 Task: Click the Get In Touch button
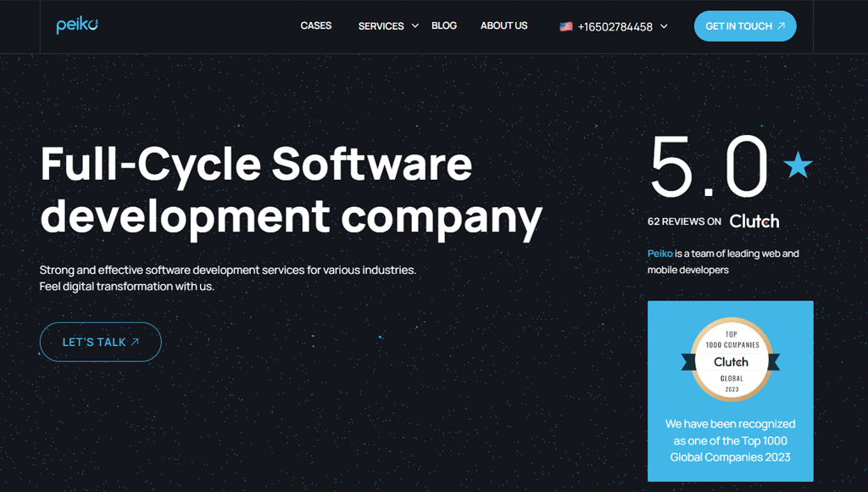coord(745,26)
